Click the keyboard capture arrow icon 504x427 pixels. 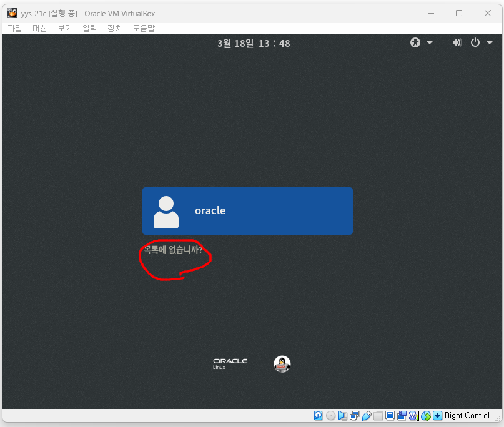tap(437, 415)
